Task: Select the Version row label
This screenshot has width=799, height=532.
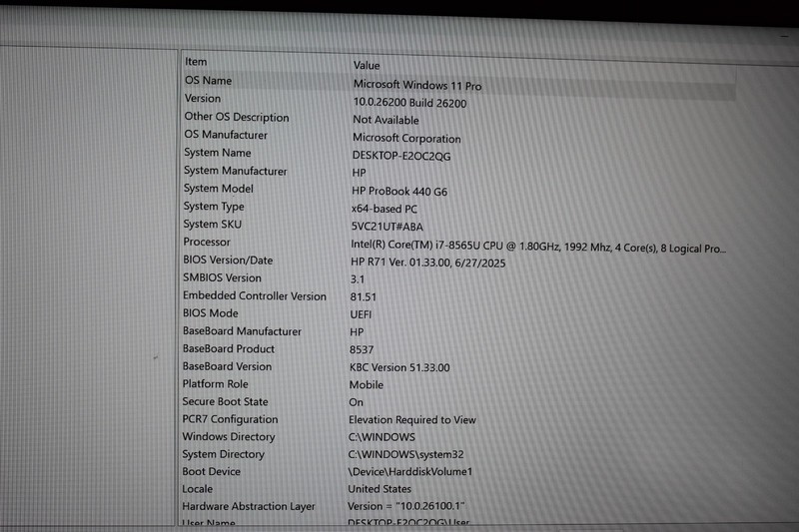Action: point(203,98)
